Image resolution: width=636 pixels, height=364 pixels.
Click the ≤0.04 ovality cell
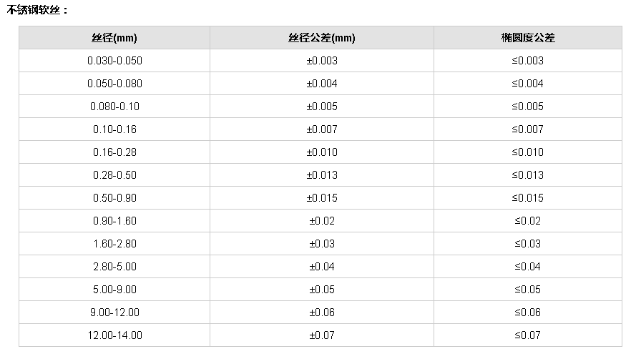527,267
